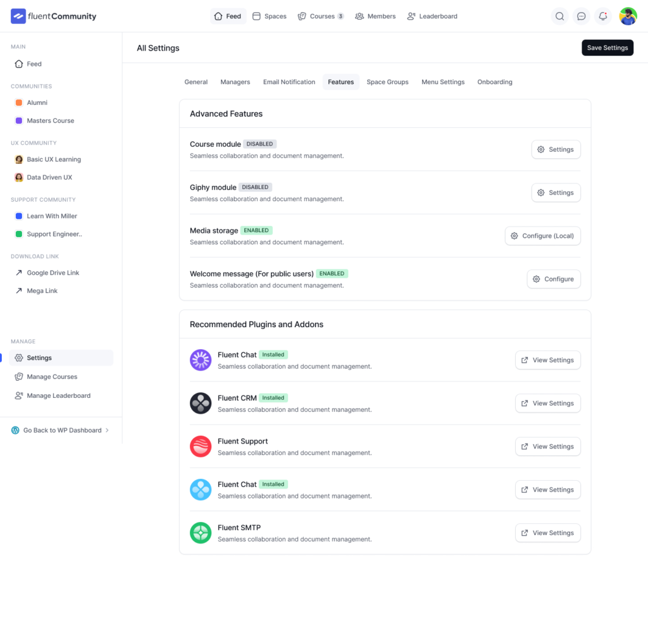Open the search magnifier icon

point(559,16)
